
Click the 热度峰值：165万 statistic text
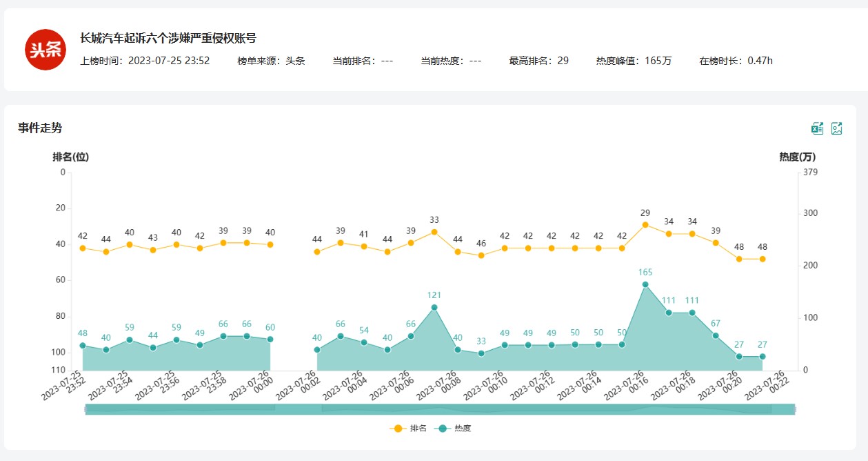point(634,61)
